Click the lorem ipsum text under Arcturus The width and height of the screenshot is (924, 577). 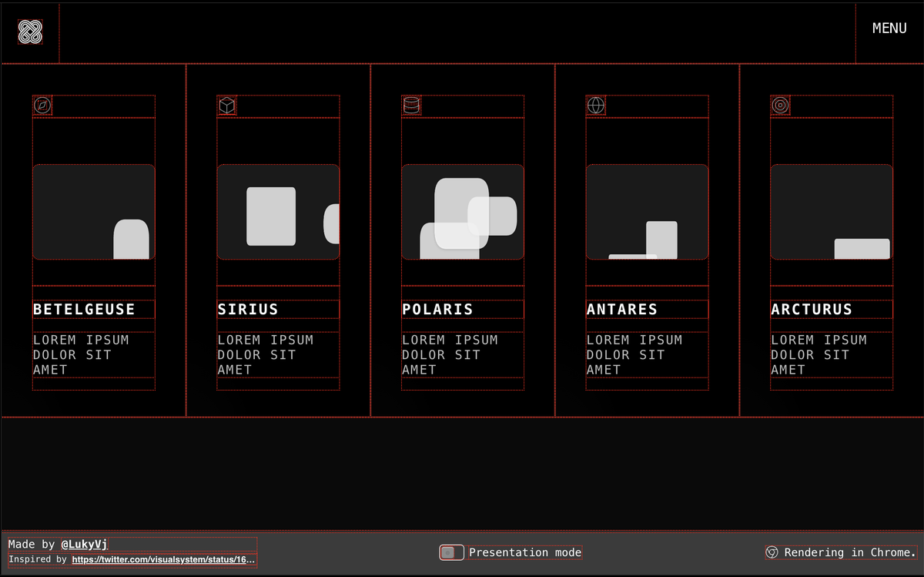(x=819, y=354)
